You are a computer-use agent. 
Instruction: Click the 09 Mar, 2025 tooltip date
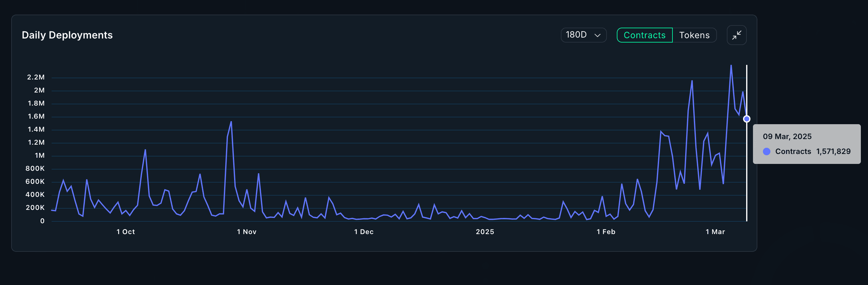[x=787, y=136]
